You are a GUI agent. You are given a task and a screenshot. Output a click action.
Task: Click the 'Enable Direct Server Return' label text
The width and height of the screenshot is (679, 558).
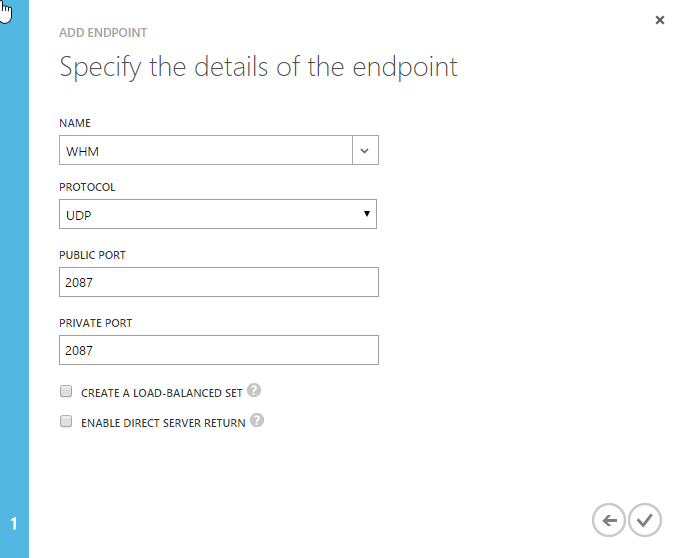tap(163, 423)
